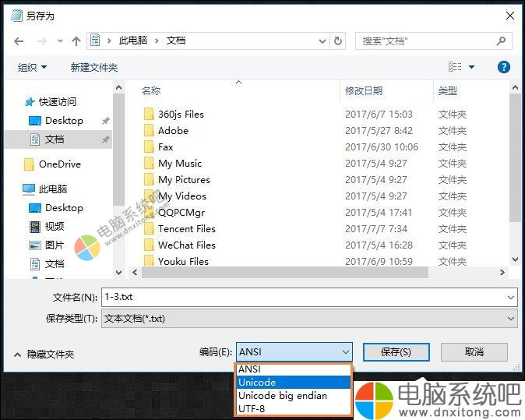525x420 pixels.
Task: Click the pin icon beside quick-access Desktop
Action: click(106, 121)
